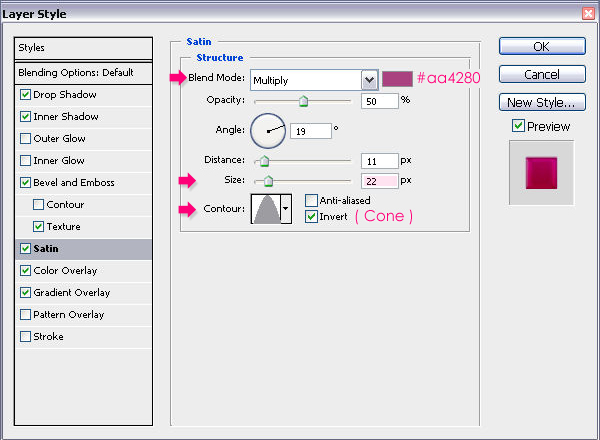Screen dimensions: 600x440
Task: Click the satin color swatch
Action: click(397, 79)
